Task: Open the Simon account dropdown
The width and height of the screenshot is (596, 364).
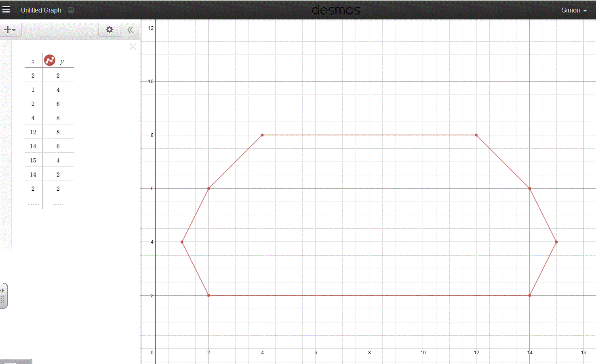Action: (574, 10)
